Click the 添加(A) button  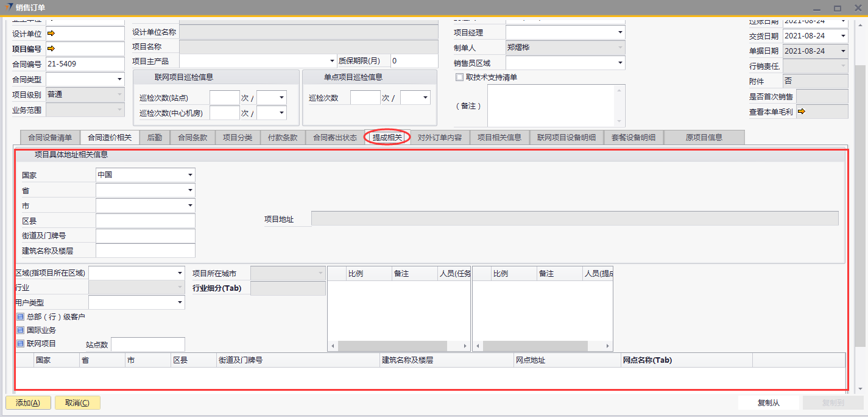[28, 403]
